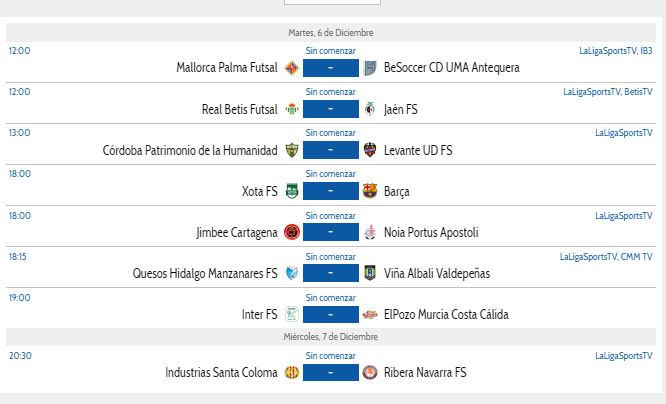The image size is (666, 404).
Task: Click the BeSoccer CD UMA Antequera crest
Action: [x=370, y=68]
